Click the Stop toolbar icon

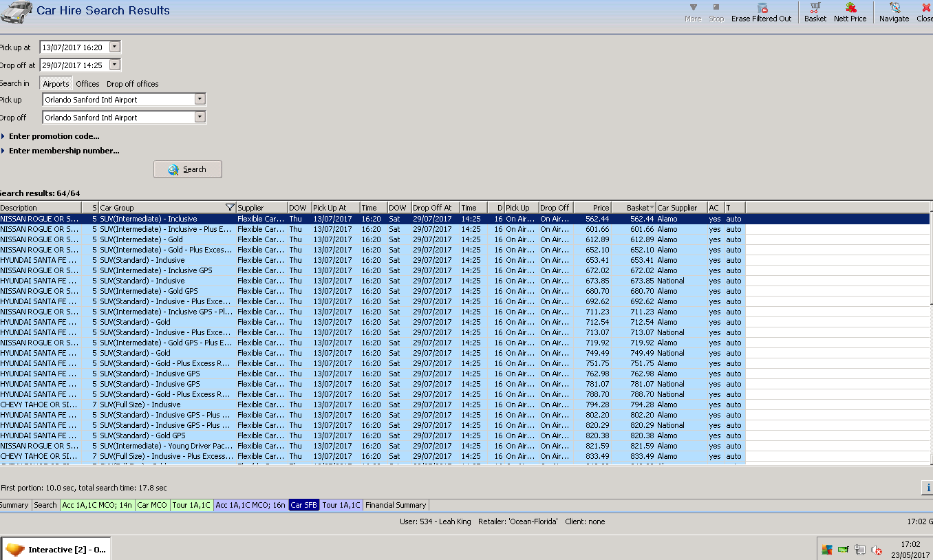point(716,8)
